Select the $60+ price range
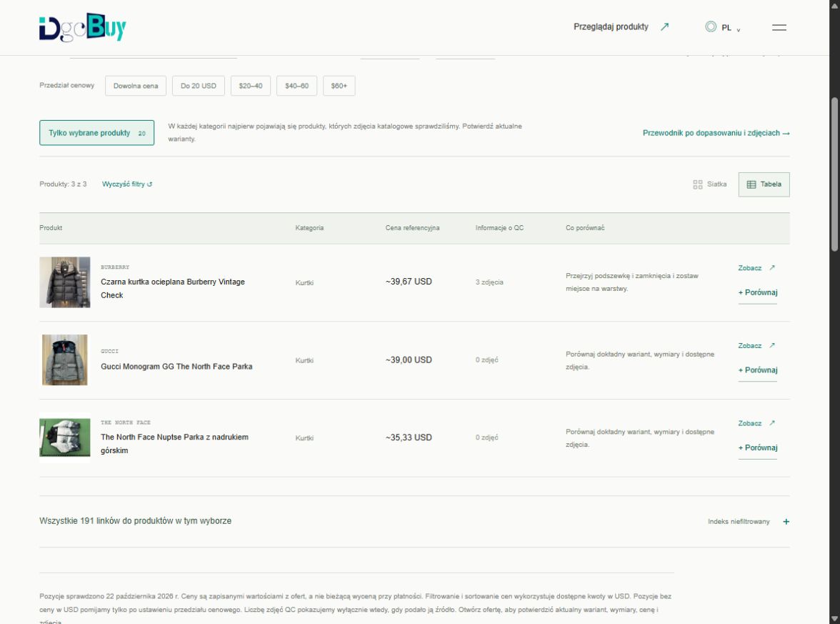The width and height of the screenshot is (840, 624). click(339, 86)
